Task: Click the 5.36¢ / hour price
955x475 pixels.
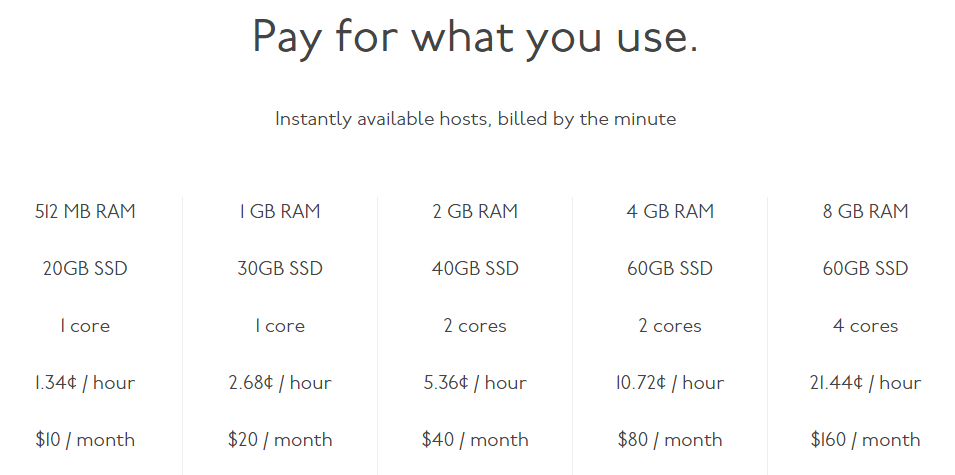Action: pyautogui.click(x=475, y=383)
